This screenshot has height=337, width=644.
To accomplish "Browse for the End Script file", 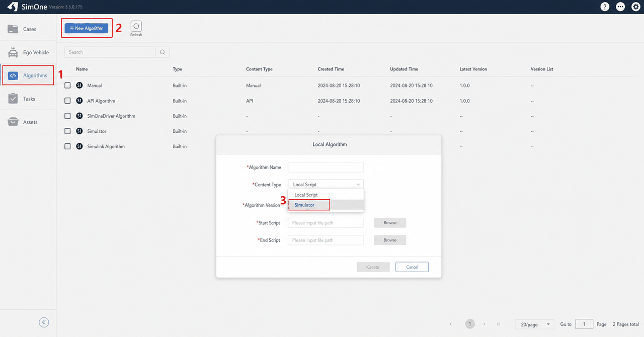I will point(390,240).
